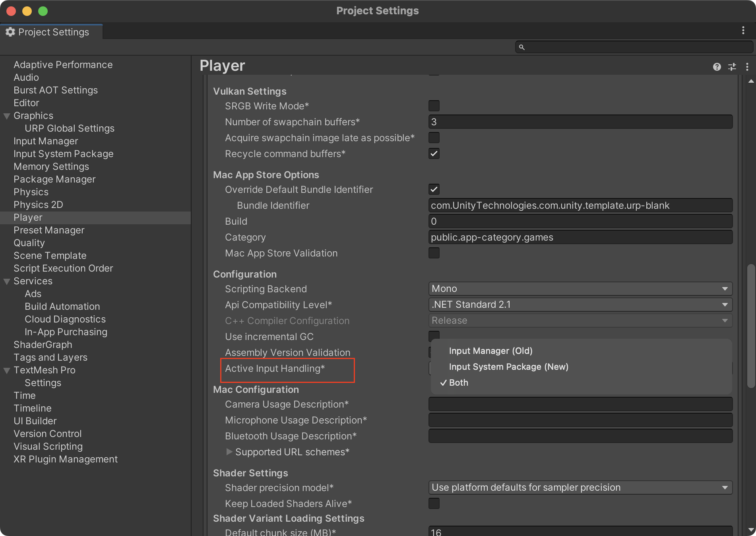The image size is (756, 536).
Task: Choose Input Manager (Old) in the popup menu
Action: click(x=490, y=351)
